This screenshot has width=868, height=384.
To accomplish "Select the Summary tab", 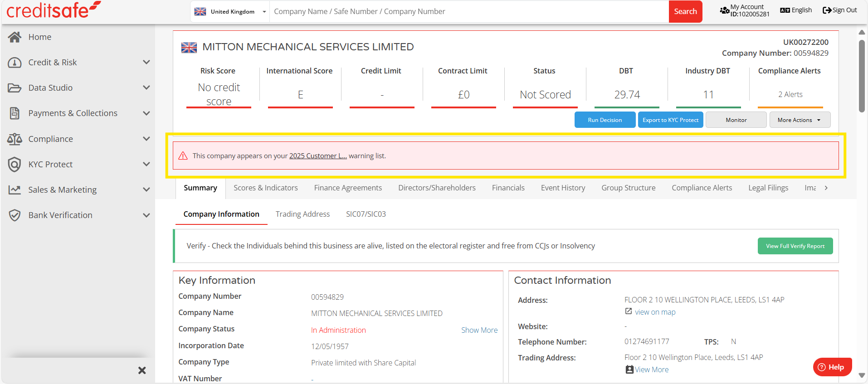I will click(200, 188).
